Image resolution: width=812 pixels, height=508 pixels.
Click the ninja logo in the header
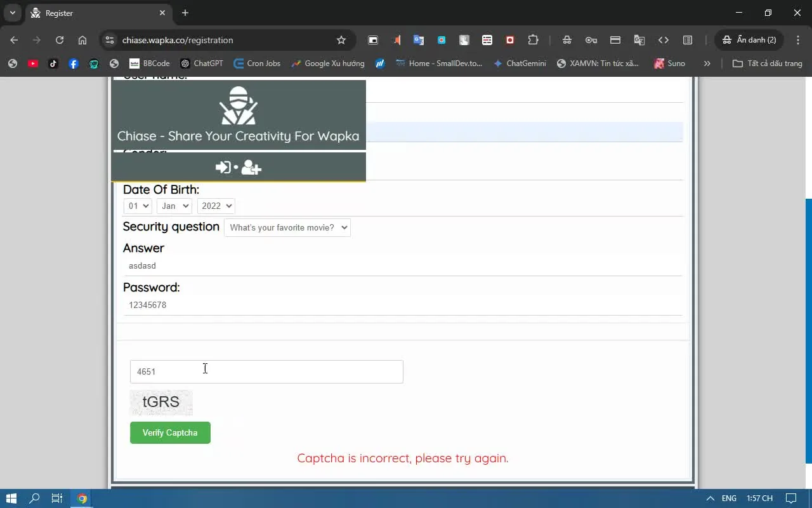tap(238, 106)
